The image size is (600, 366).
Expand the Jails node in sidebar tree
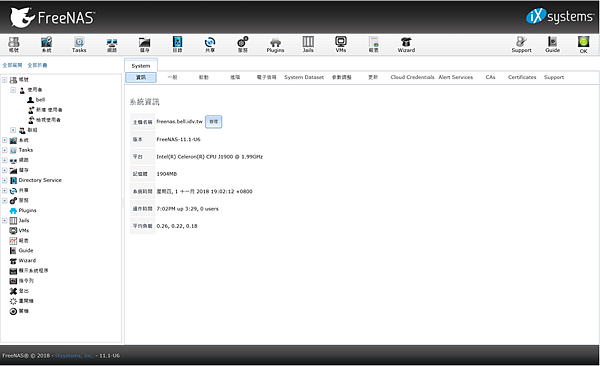[5, 220]
